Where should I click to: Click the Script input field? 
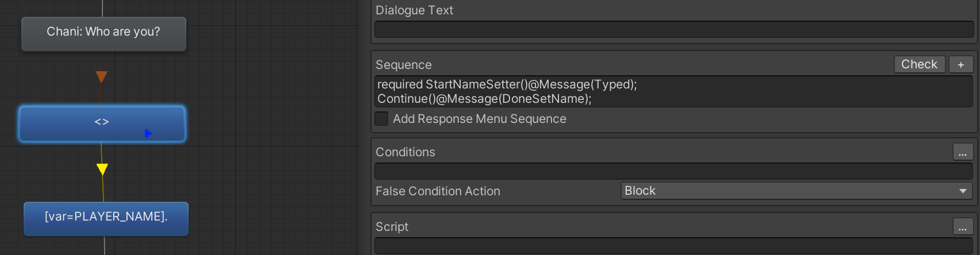click(x=673, y=246)
